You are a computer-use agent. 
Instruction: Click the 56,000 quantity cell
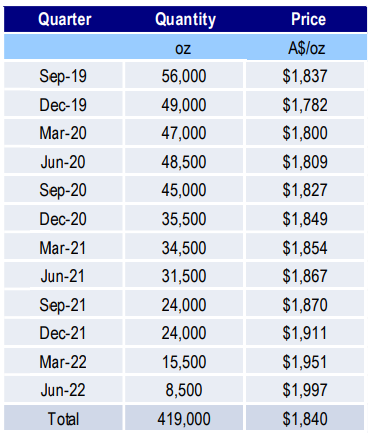184,76
